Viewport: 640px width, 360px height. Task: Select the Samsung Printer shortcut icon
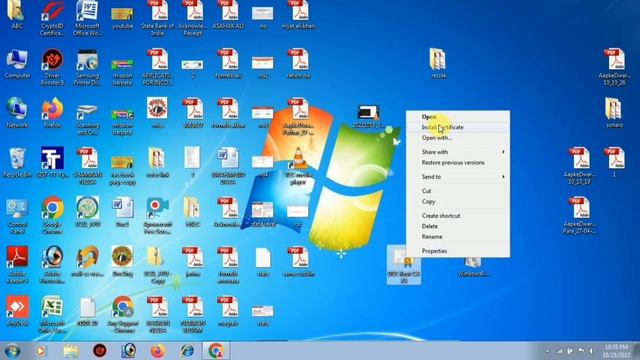point(87,67)
